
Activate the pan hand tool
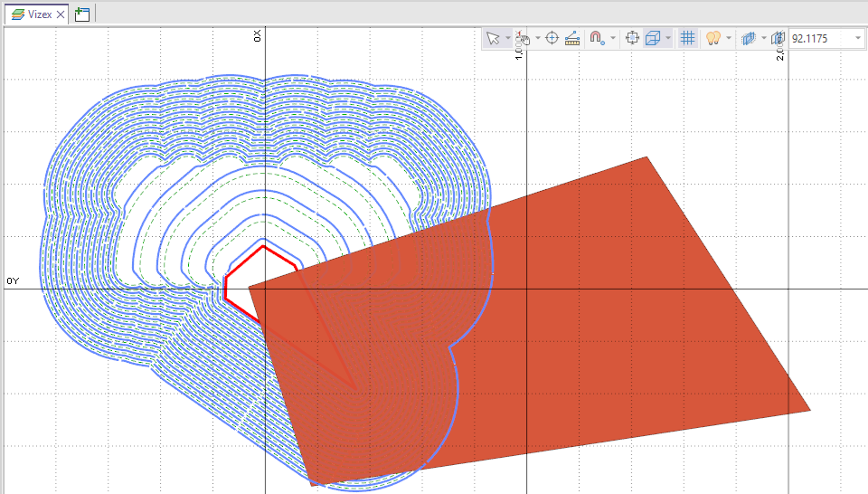[523, 38]
